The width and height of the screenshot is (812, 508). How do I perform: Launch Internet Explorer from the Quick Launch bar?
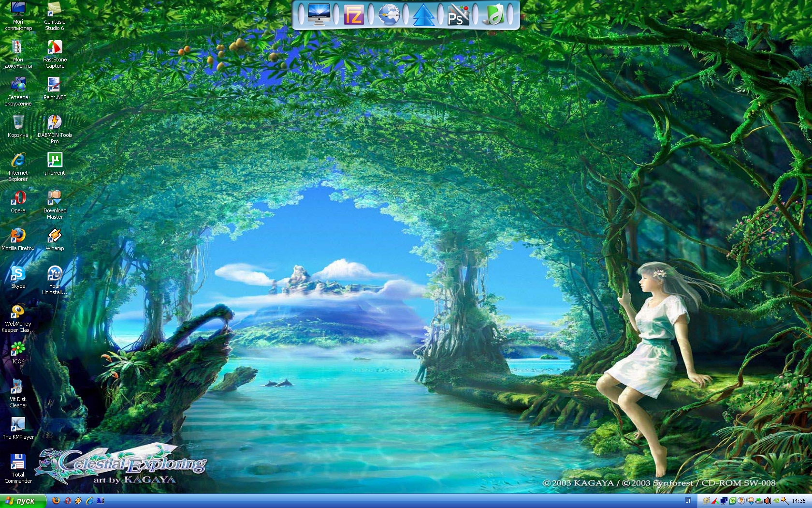coord(89,501)
